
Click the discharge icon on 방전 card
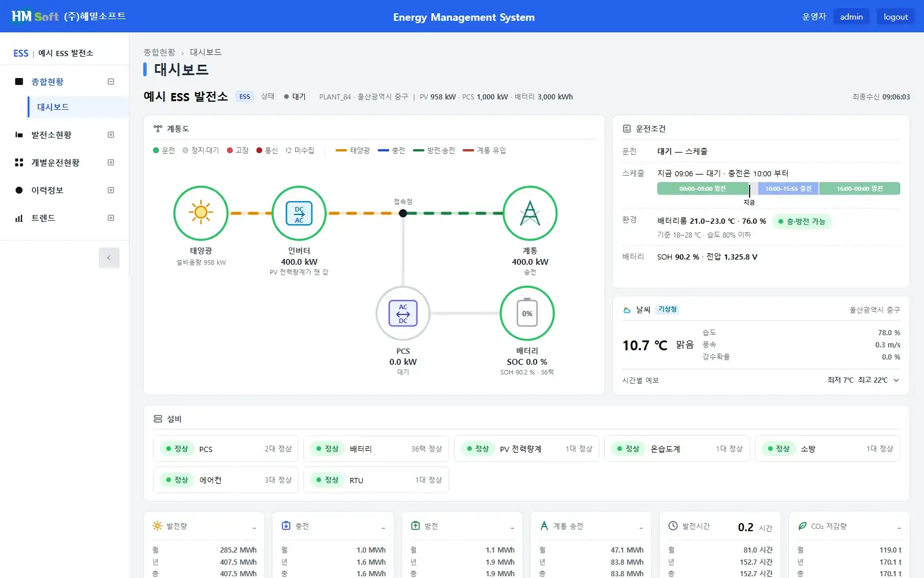(415, 525)
